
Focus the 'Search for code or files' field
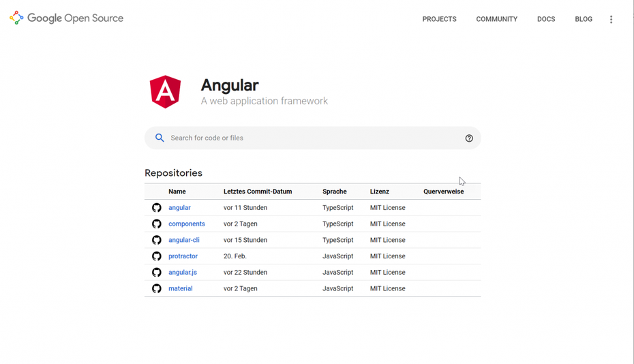[x=312, y=138]
